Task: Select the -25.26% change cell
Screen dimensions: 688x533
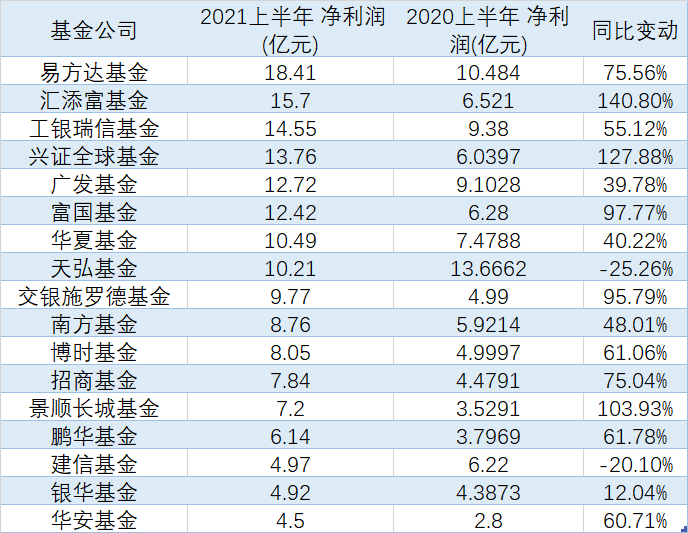Action: click(635, 267)
